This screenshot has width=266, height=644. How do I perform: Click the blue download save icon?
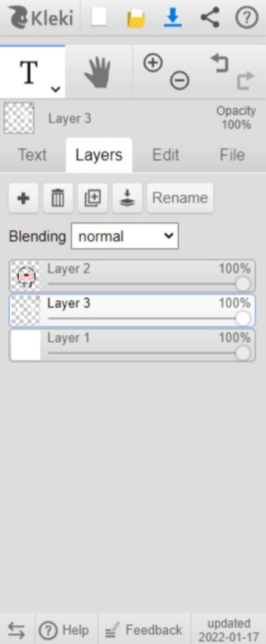tap(173, 17)
